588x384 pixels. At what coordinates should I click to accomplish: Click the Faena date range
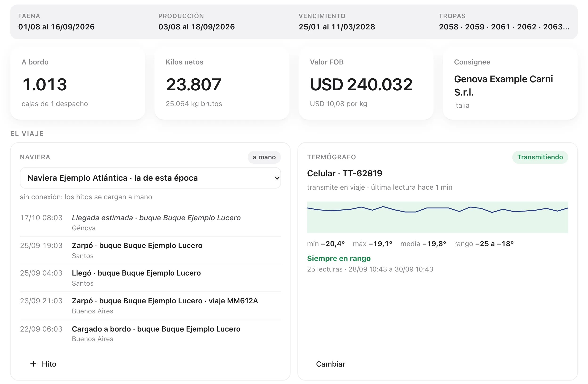(x=56, y=27)
